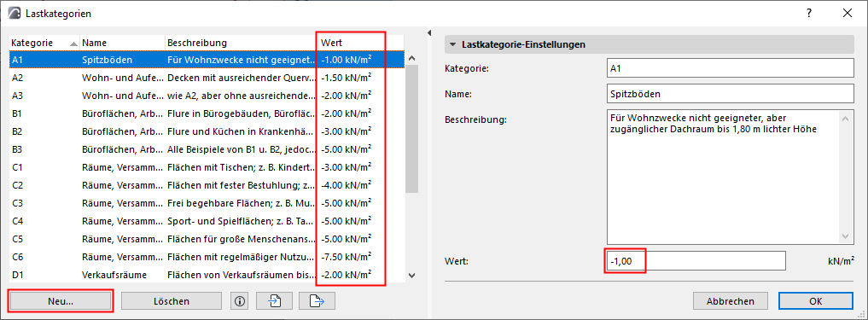This screenshot has height=320, width=868.
Task: Click the Wert input field
Action: click(x=696, y=261)
